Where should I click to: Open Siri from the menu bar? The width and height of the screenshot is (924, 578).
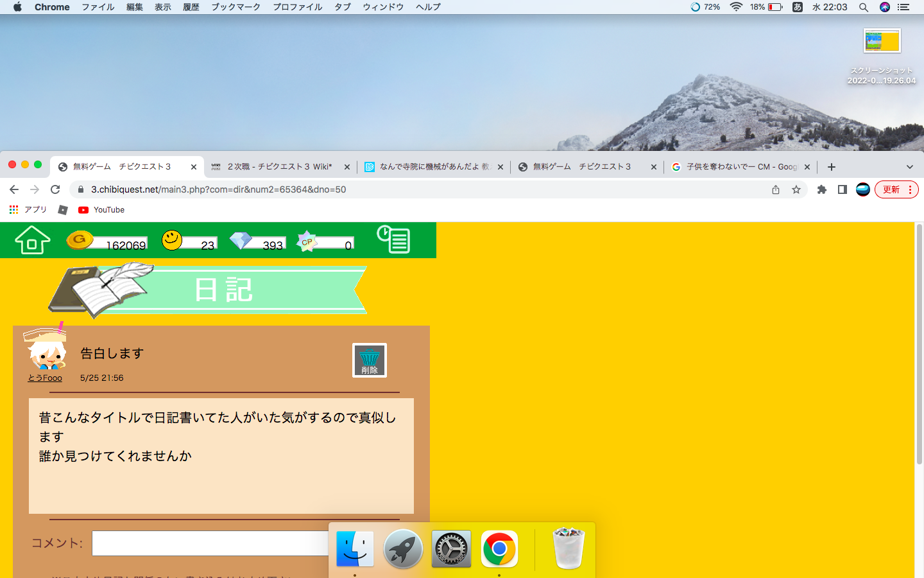click(885, 7)
